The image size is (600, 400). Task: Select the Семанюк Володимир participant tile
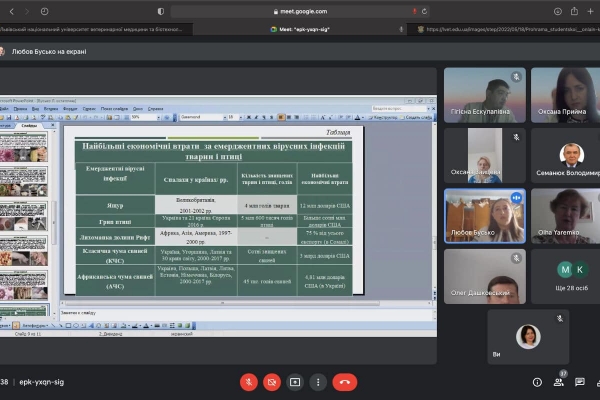click(566, 155)
